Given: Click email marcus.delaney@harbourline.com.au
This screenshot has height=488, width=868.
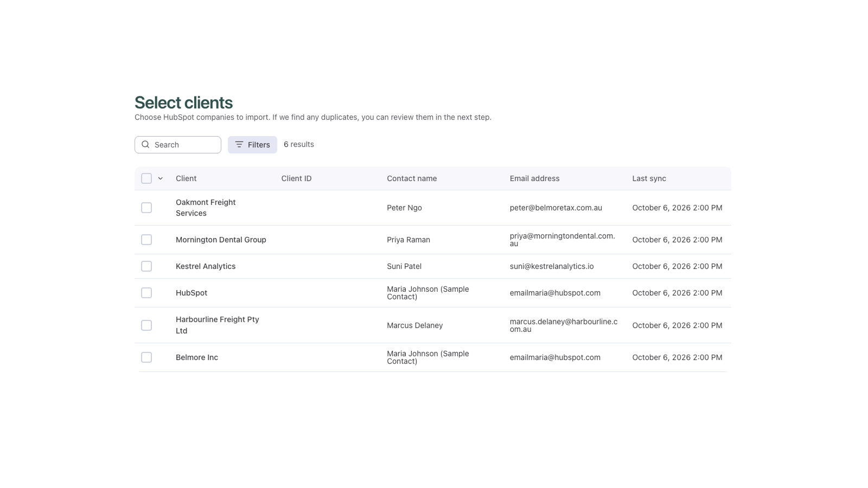Looking at the screenshot, I should pyautogui.click(x=564, y=325).
